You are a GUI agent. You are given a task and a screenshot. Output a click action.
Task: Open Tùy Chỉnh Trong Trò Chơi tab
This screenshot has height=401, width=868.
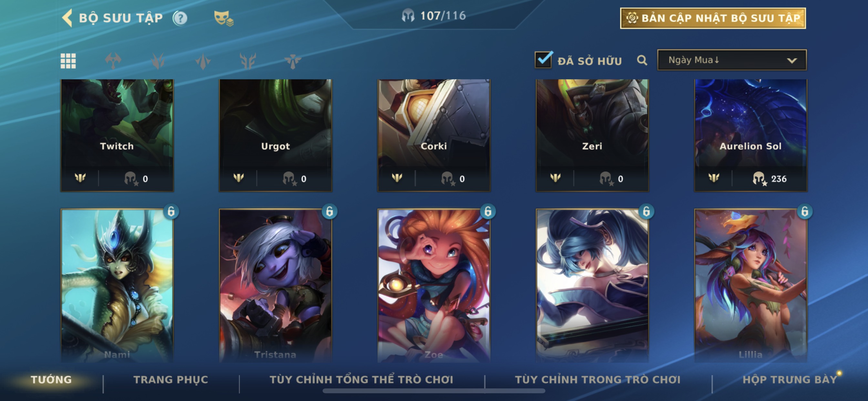[x=598, y=380]
